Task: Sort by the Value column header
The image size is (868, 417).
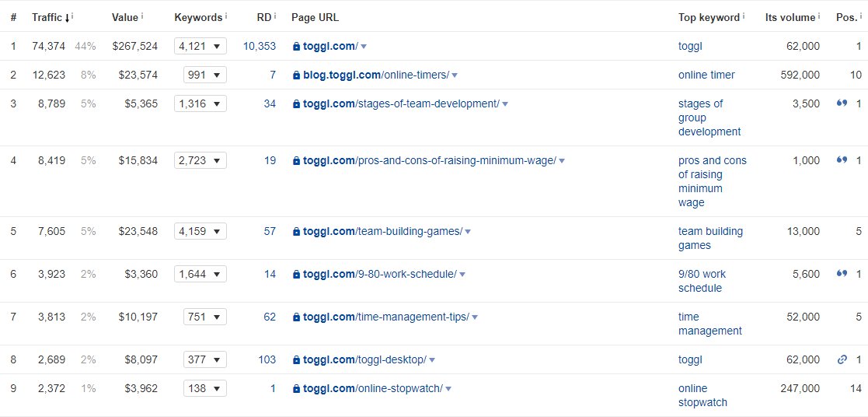Action: click(x=125, y=17)
